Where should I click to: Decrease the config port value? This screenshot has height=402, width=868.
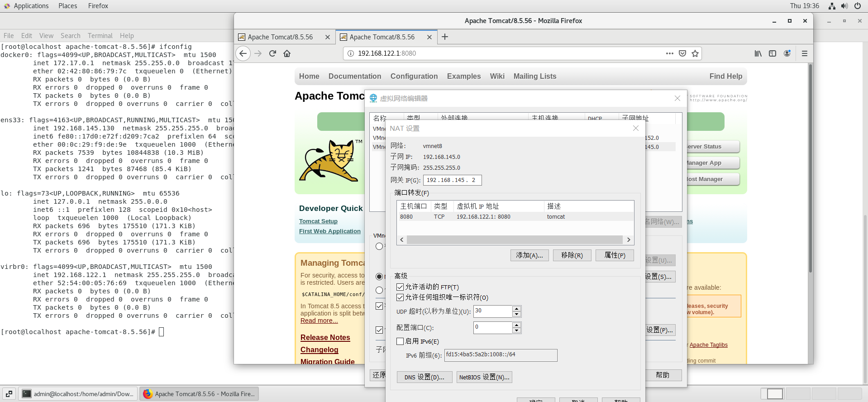(517, 330)
